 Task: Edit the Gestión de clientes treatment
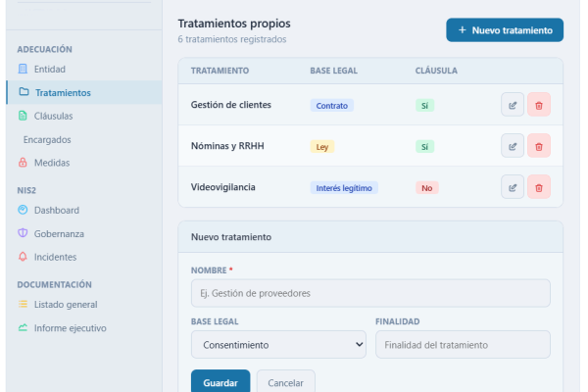[513, 105]
